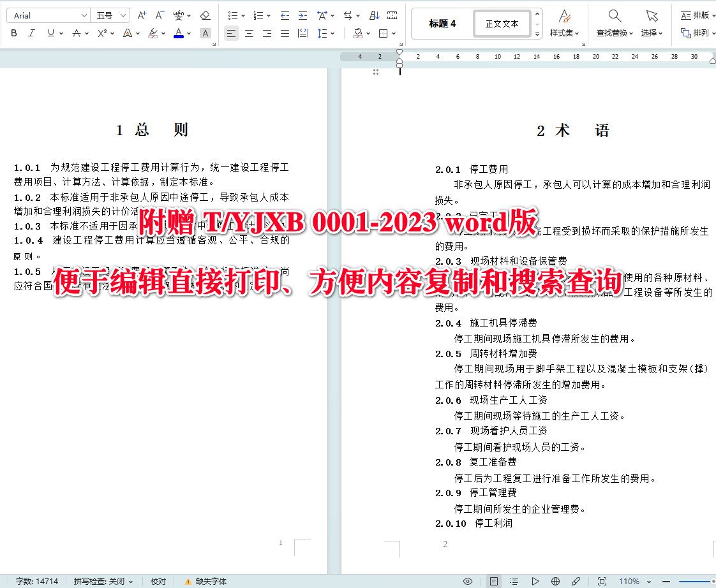This screenshot has height=588, width=716.
Task: Toggle underline formatting
Action: click(50, 33)
